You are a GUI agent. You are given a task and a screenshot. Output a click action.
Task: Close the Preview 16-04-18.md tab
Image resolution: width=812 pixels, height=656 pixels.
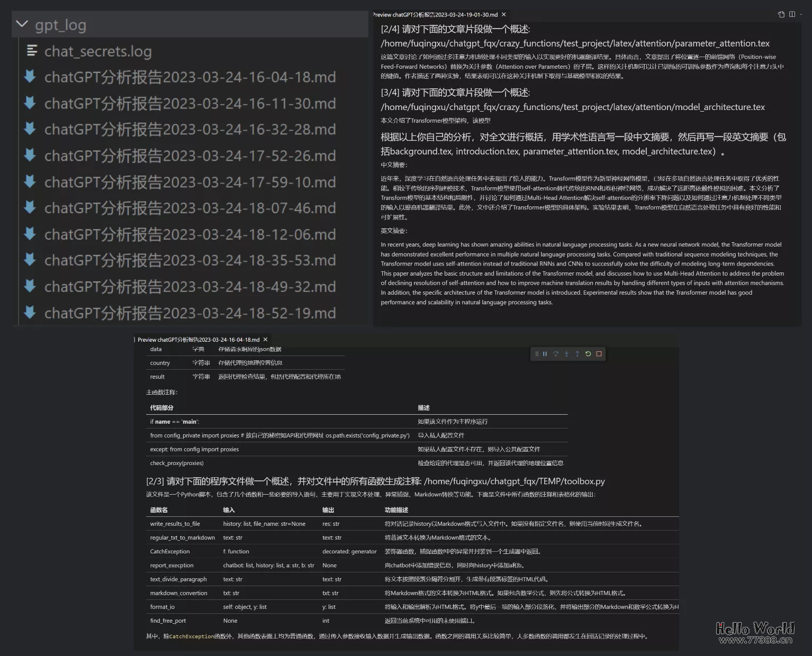click(266, 340)
